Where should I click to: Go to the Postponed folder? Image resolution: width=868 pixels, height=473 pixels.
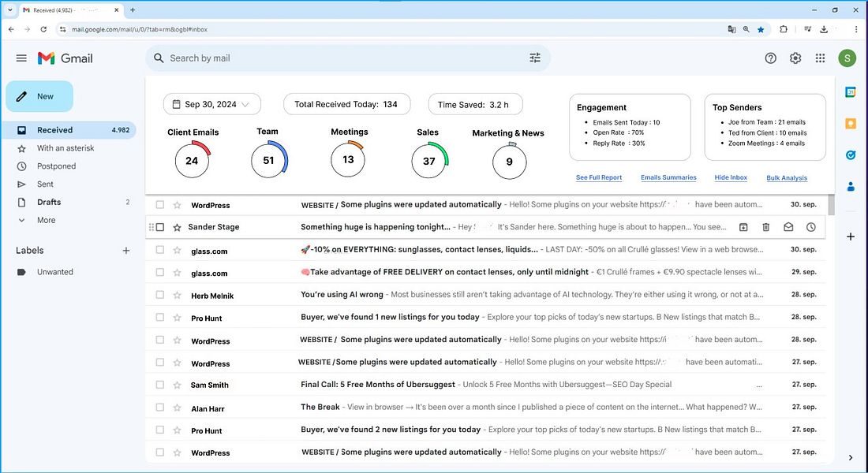(56, 166)
